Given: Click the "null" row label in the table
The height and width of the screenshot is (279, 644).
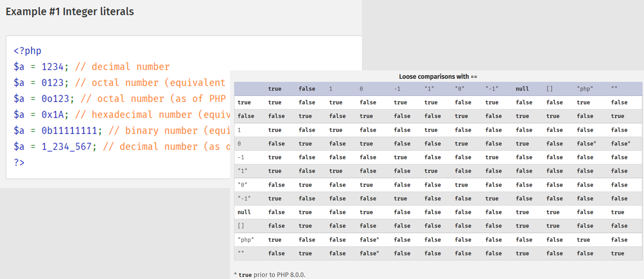Looking at the screenshot, I should [244, 212].
